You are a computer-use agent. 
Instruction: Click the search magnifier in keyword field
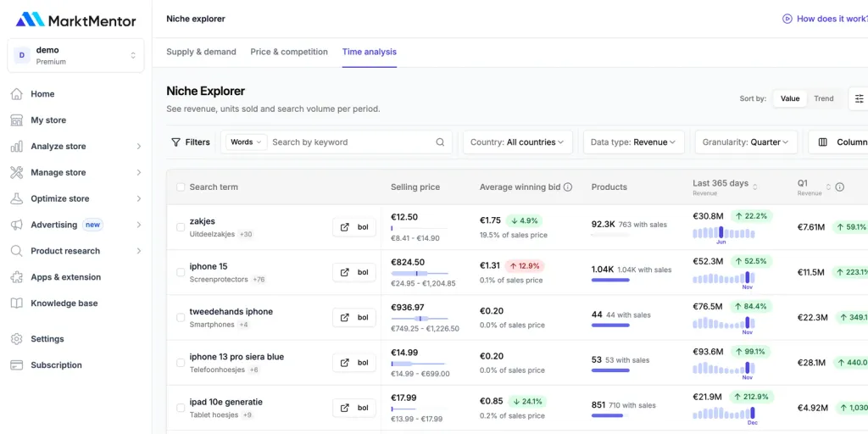point(440,142)
